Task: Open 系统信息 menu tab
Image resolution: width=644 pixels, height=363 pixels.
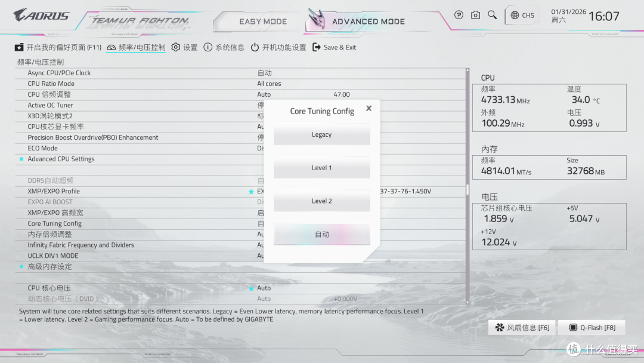Action: (x=224, y=47)
